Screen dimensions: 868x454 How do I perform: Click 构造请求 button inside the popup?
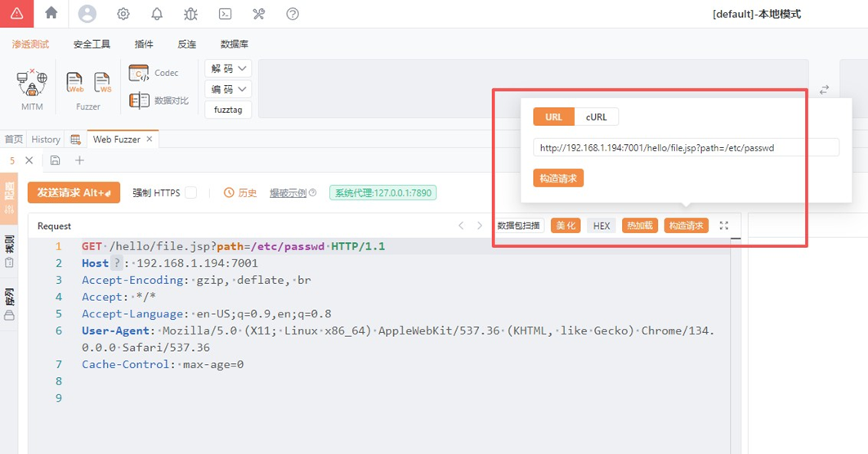point(558,178)
